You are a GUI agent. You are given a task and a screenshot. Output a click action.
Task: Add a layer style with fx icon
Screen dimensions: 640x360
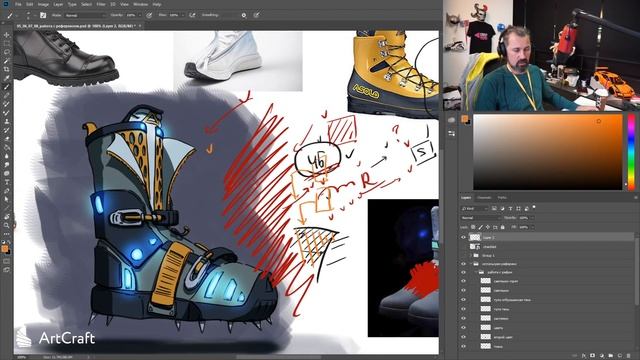coord(584,356)
